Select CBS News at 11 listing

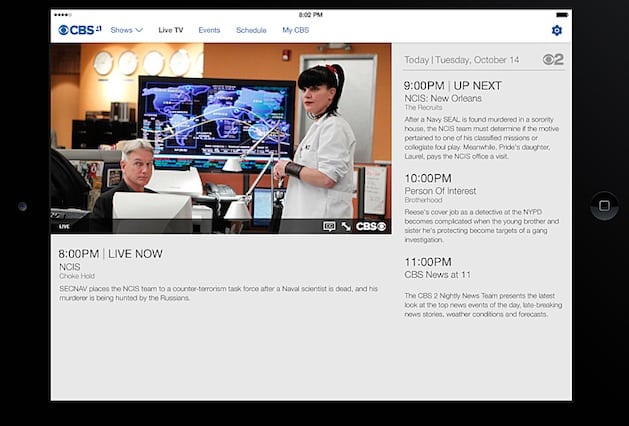(437, 275)
